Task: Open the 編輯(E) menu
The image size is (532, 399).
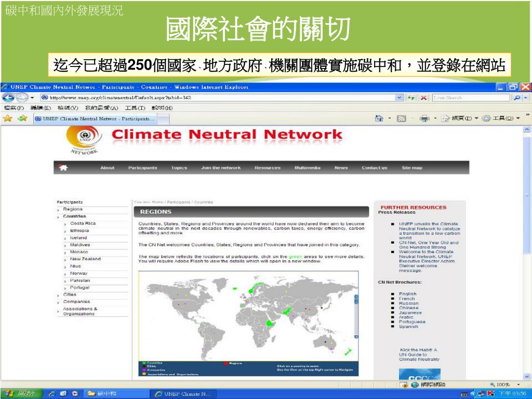Action: (x=41, y=108)
